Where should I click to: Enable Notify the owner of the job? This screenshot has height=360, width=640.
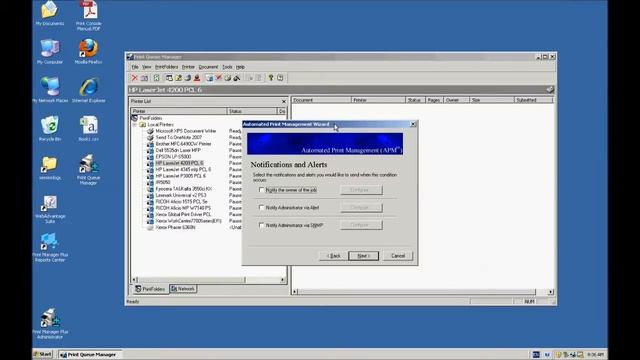[x=262, y=190]
